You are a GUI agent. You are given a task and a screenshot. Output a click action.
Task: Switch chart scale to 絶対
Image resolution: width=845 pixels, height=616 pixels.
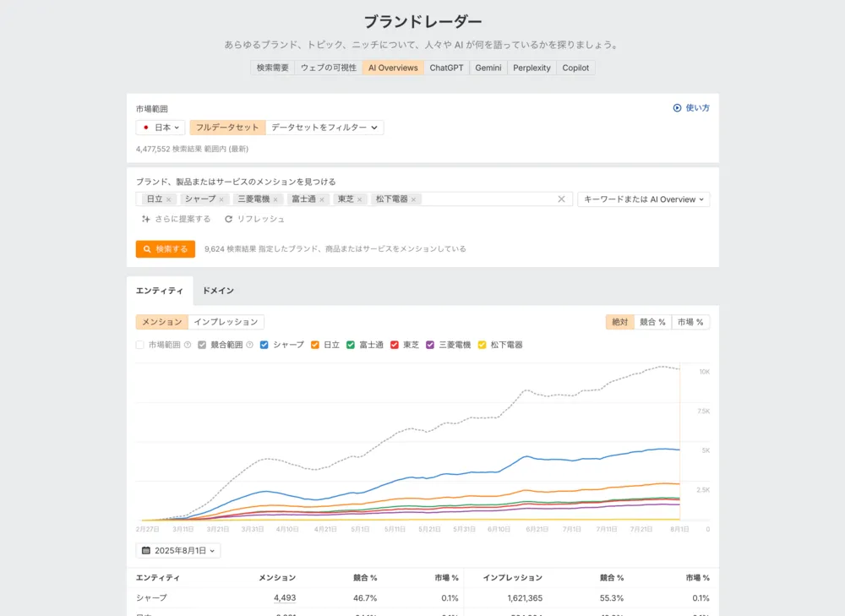point(619,322)
